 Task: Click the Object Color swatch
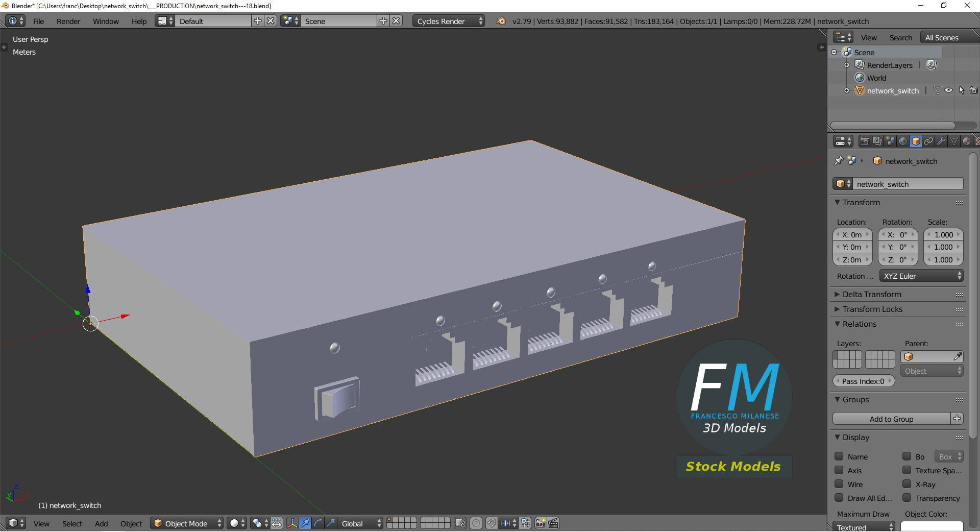(932, 526)
